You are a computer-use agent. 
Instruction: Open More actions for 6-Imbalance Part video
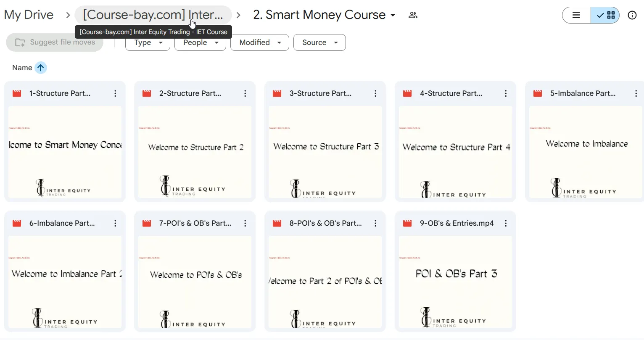click(115, 224)
